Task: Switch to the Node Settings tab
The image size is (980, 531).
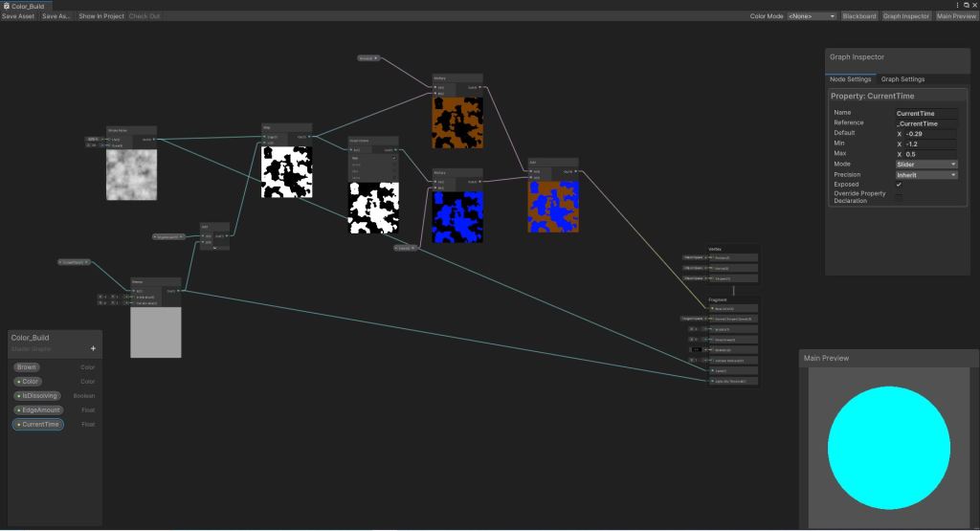Action: [850, 79]
